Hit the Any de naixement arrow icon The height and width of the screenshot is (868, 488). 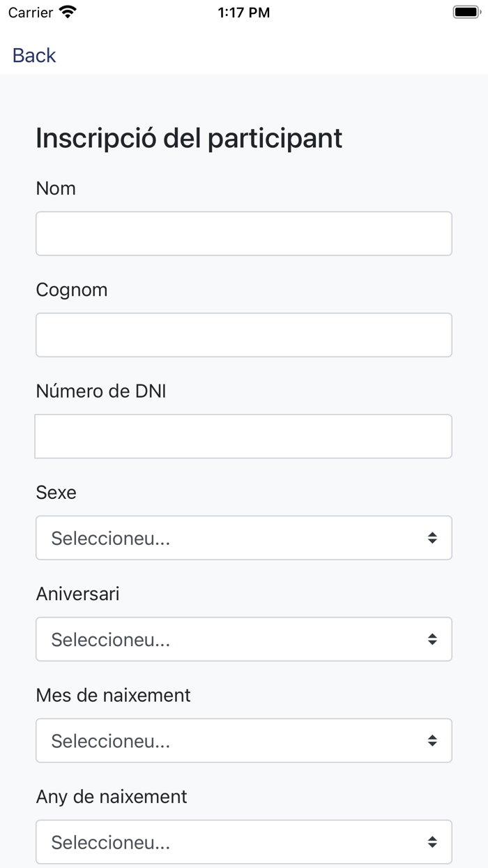[x=432, y=842]
